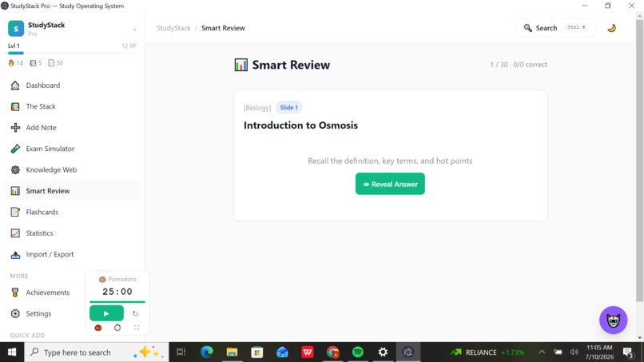
Task: Open the Windows Start menu
Action: tap(12, 352)
